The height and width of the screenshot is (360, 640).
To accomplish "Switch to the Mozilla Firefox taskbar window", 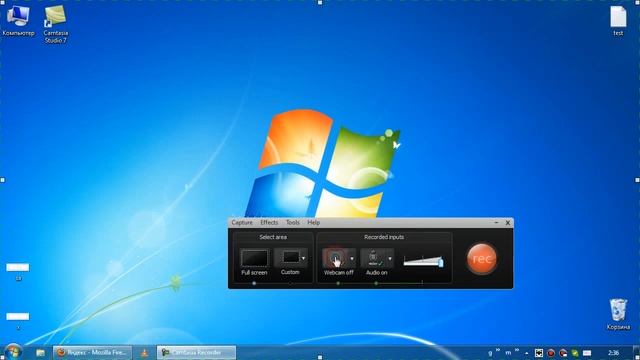I will (x=93, y=353).
